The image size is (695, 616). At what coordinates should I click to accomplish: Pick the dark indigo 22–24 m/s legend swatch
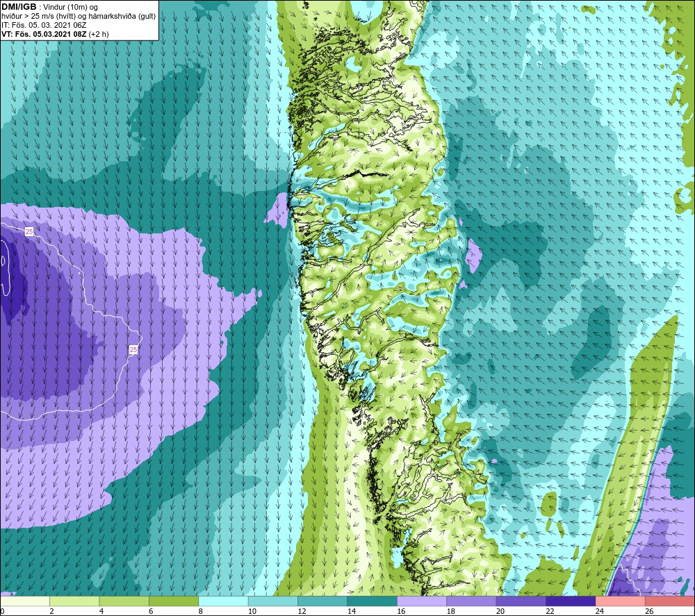(x=571, y=601)
